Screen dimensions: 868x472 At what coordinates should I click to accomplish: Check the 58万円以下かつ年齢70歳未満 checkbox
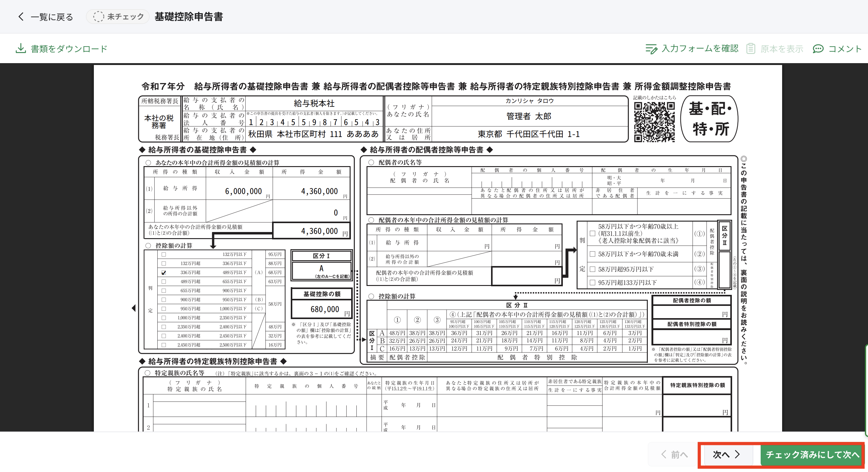pyautogui.click(x=593, y=254)
